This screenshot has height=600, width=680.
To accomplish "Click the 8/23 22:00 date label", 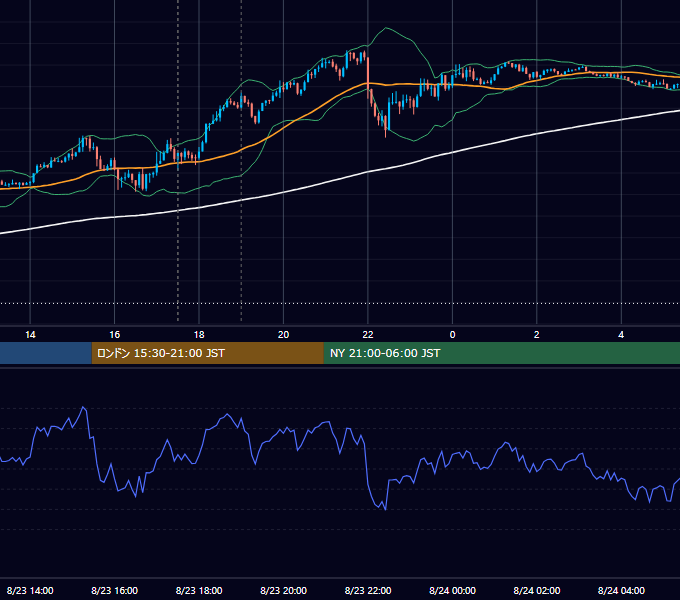I will [368, 590].
